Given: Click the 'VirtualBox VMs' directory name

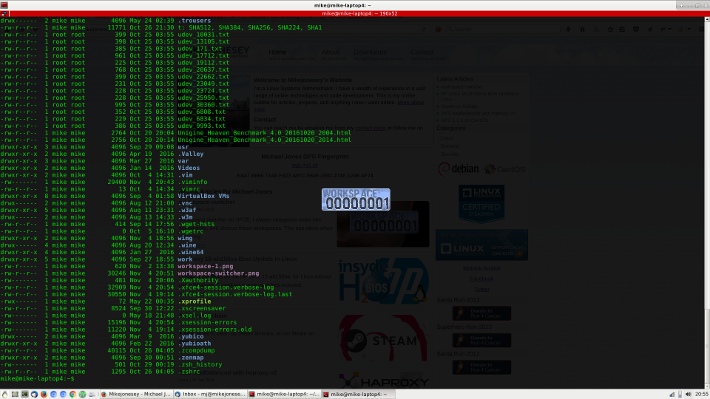Looking at the screenshot, I should coord(203,196).
